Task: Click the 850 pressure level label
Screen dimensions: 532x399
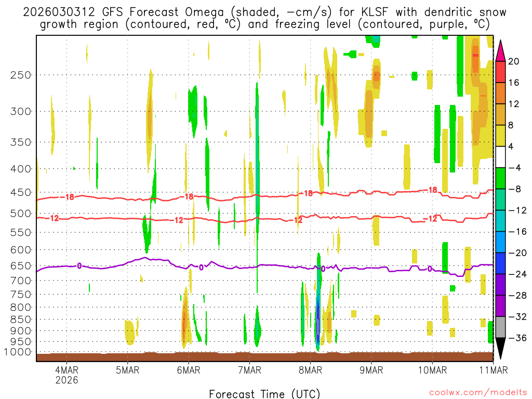Action: click(x=21, y=320)
